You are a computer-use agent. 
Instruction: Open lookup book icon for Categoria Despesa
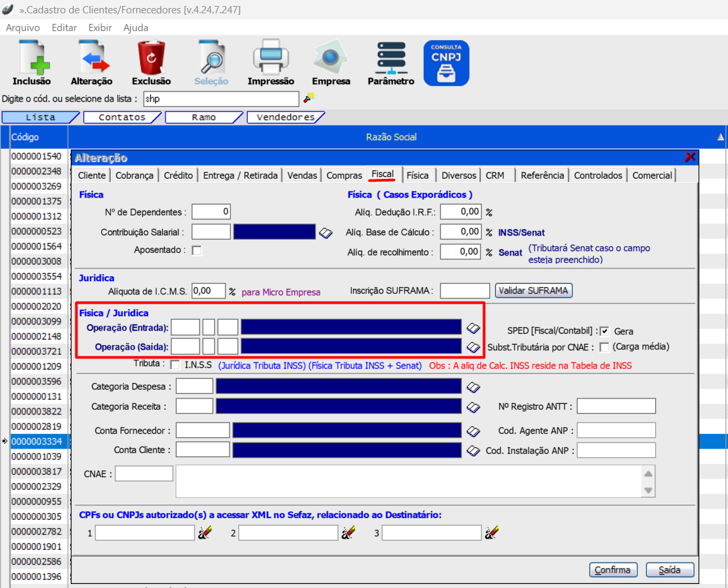pos(473,387)
